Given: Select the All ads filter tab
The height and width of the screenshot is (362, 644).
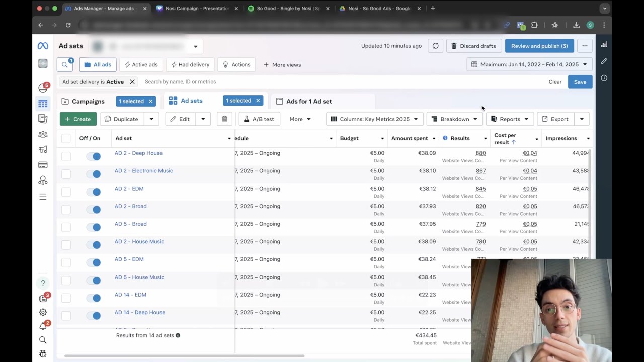Looking at the screenshot, I should pyautogui.click(x=98, y=65).
